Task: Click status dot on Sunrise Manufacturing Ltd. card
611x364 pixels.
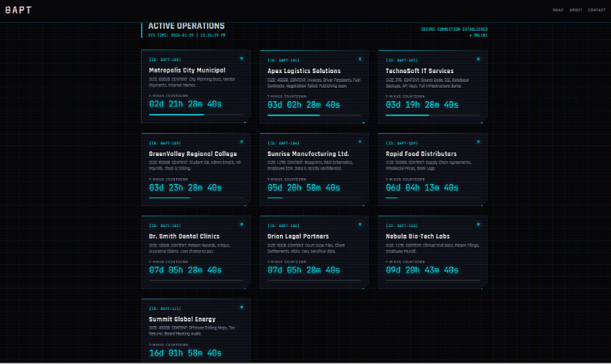Action: pyautogui.click(x=360, y=142)
